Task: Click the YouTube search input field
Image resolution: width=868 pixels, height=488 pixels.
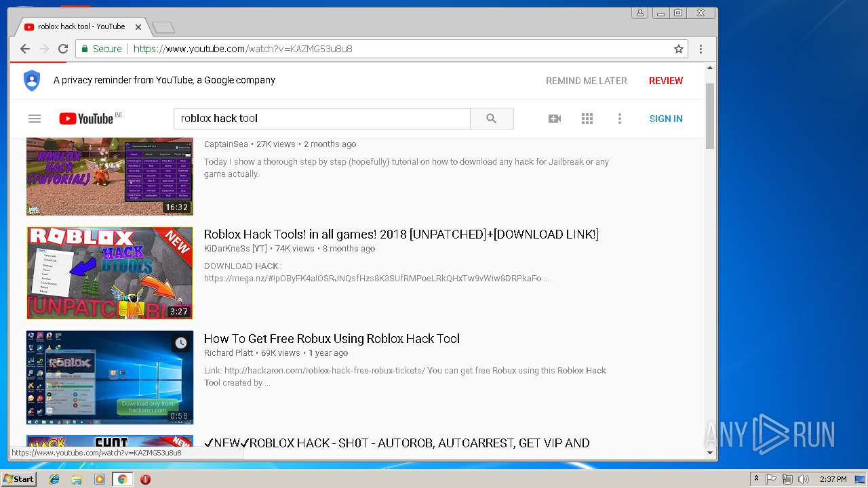Action: click(322, 119)
